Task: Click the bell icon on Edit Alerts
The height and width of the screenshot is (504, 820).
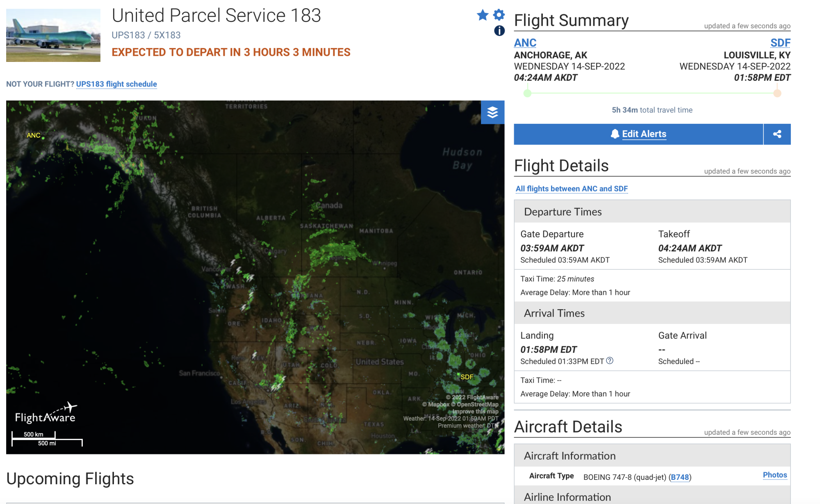Action: pos(615,134)
